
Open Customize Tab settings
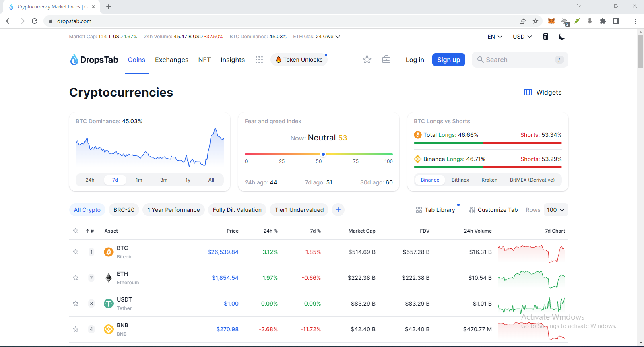pos(493,210)
